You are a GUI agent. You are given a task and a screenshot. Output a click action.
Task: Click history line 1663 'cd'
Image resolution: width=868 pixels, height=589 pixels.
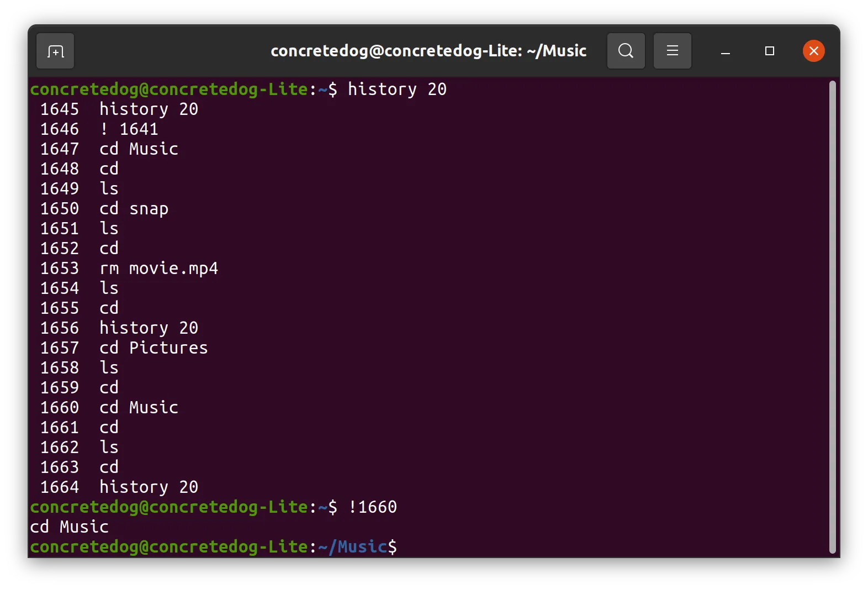click(80, 467)
